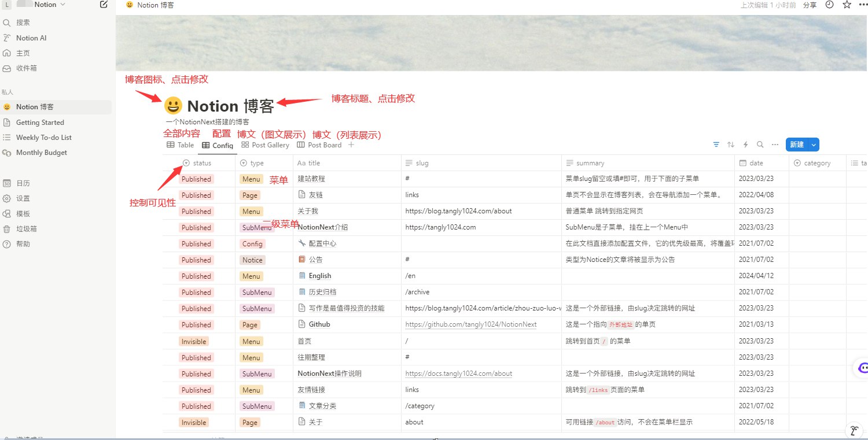Click the 新建 new button
The height and width of the screenshot is (440, 868).
click(x=797, y=145)
